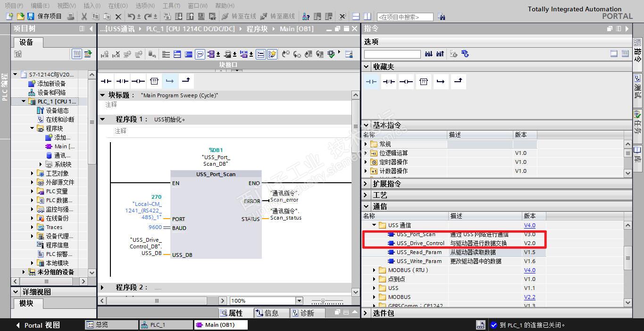Expand the 扩展指令 section
This screenshot has width=644, height=331.
(367, 184)
